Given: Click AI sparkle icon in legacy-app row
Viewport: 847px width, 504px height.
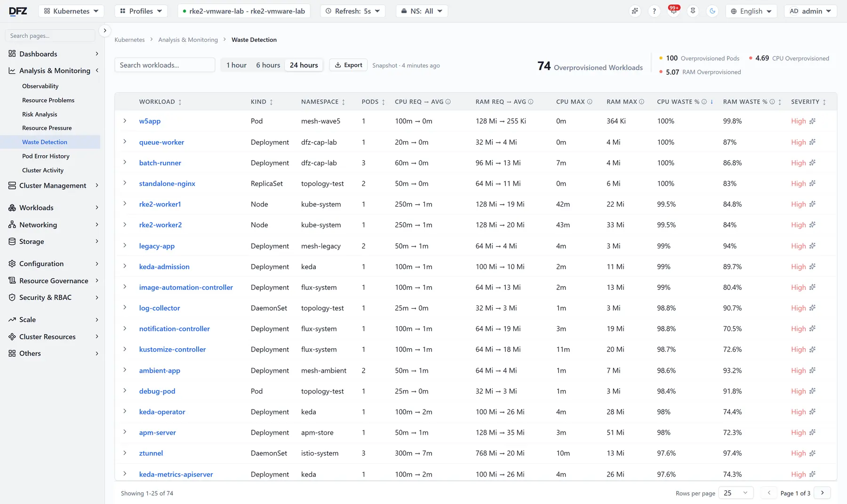Looking at the screenshot, I should pos(812,246).
